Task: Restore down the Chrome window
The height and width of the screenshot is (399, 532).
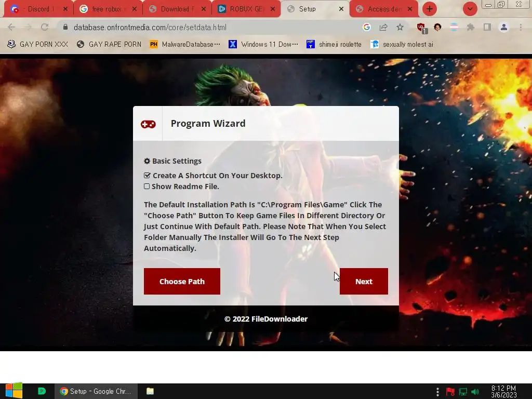Action: pyautogui.click(x=501, y=4)
